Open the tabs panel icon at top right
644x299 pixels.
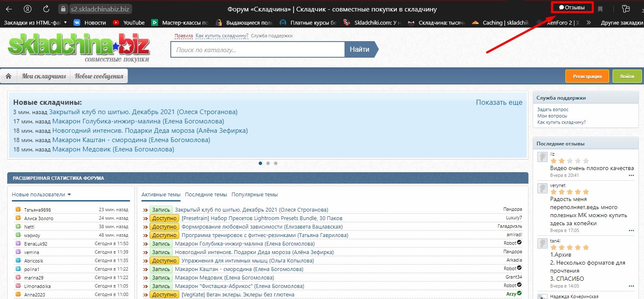click(x=627, y=8)
